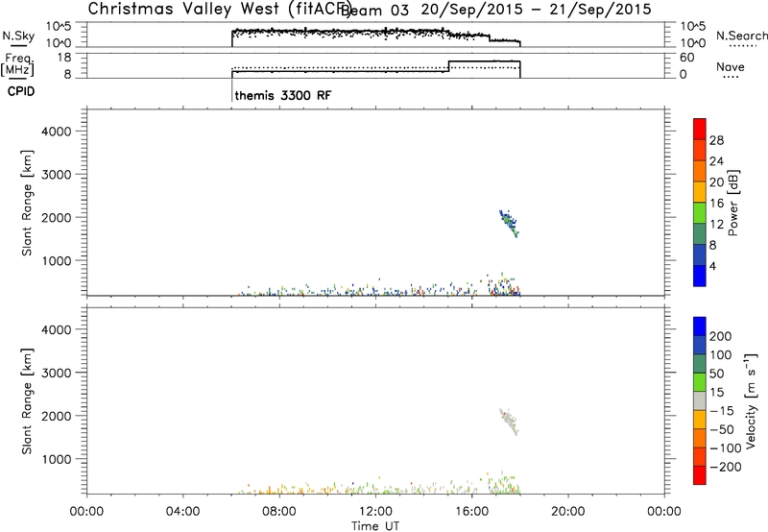The image size is (768, 532).
Task: Select the Freq. [MHz] axis label
Action: click(x=17, y=64)
